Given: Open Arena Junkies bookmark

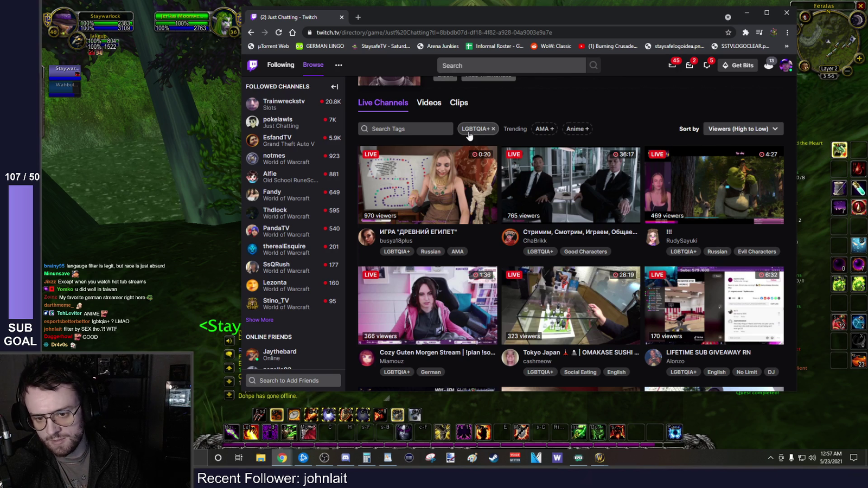Looking at the screenshot, I should (438, 46).
